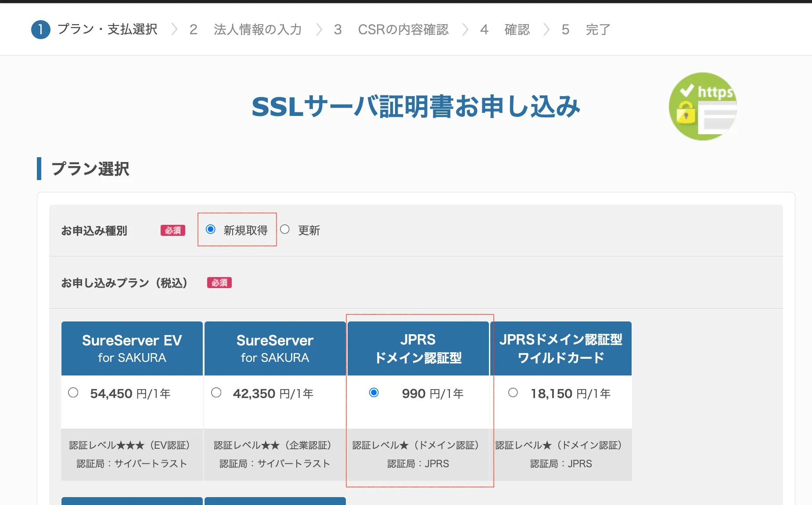Click the required badge beside お申込み種別
This screenshot has width=812, height=505.
pyautogui.click(x=172, y=231)
